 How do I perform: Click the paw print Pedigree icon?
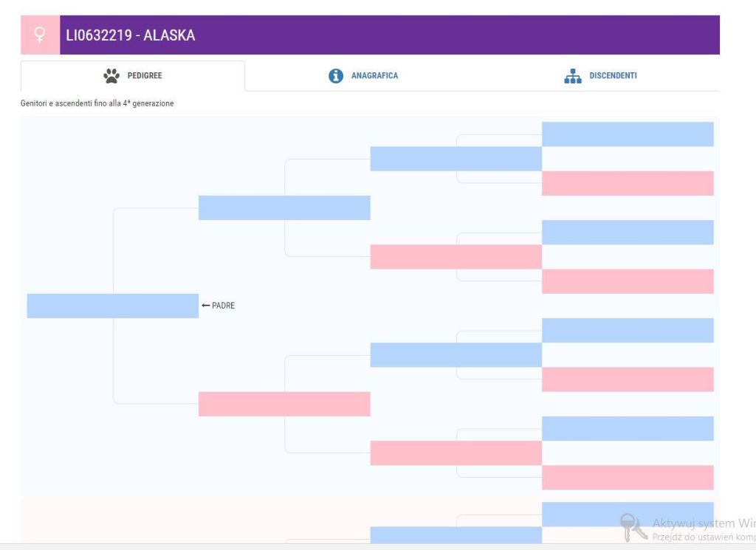pyautogui.click(x=111, y=76)
